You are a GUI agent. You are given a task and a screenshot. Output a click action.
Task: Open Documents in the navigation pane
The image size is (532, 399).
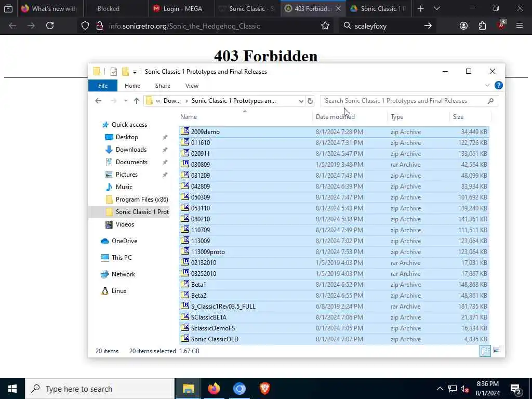pyautogui.click(x=131, y=162)
